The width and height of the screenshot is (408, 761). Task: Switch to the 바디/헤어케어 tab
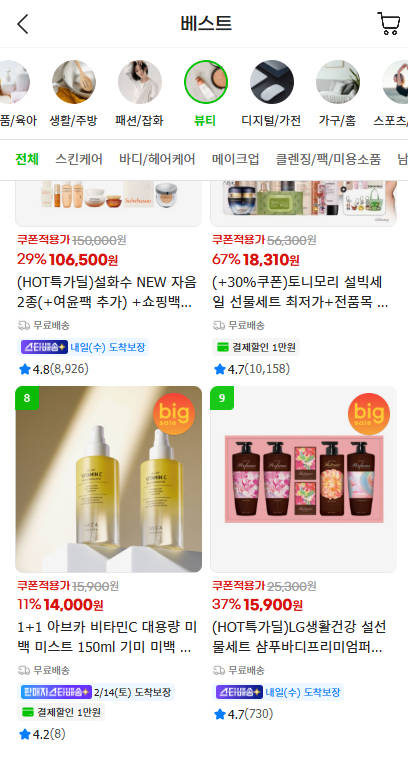(157, 159)
